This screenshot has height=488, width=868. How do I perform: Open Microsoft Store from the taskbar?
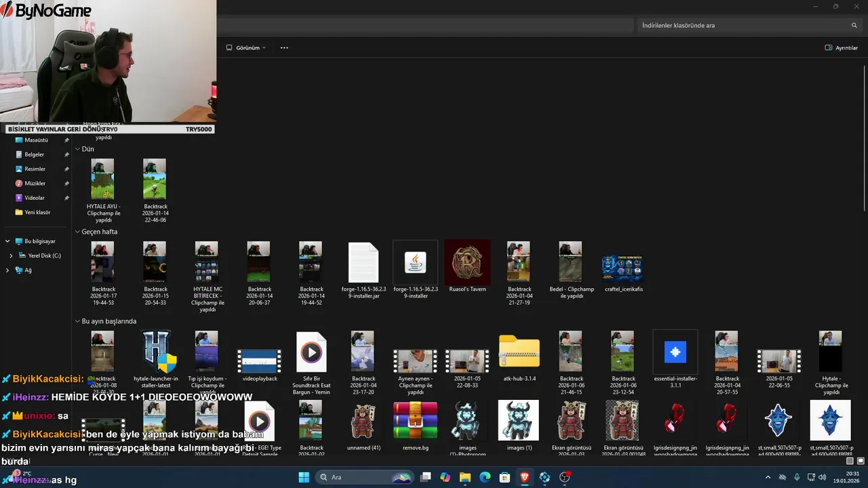click(x=505, y=477)
